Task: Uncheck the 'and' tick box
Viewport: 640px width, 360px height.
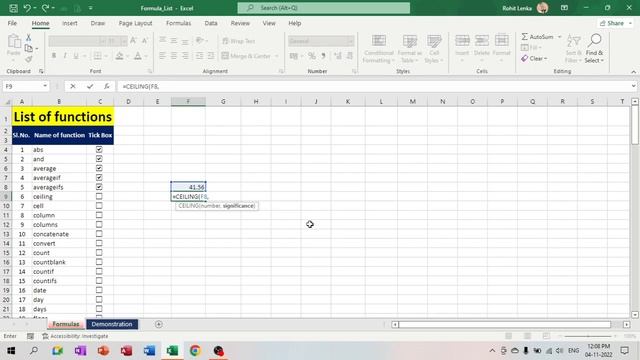Action: 99,159
